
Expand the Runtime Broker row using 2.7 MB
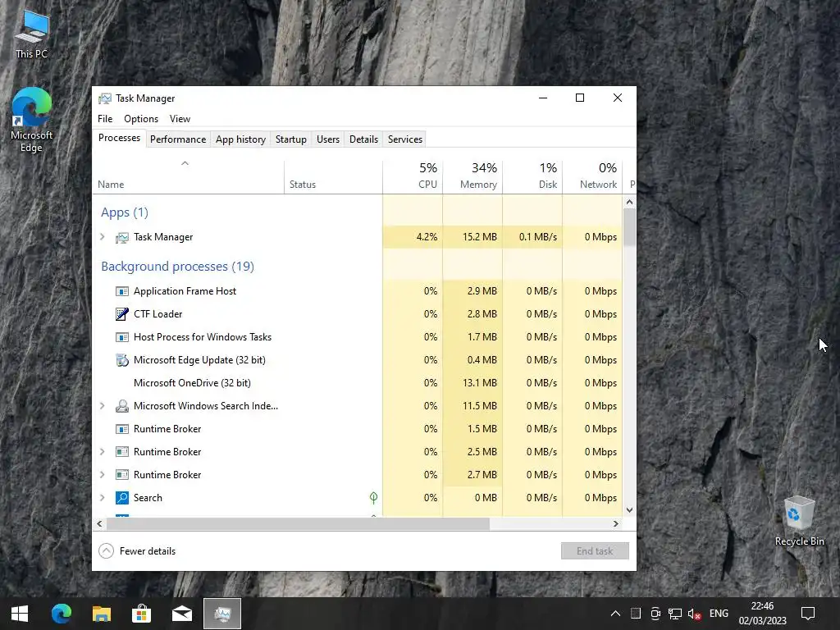tap(103, 475)
